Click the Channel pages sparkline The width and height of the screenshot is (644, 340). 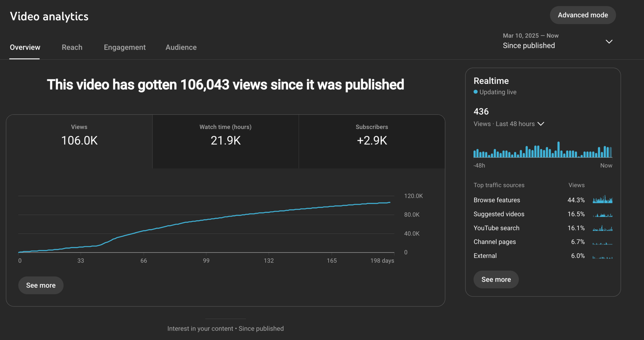pos(602,243)
